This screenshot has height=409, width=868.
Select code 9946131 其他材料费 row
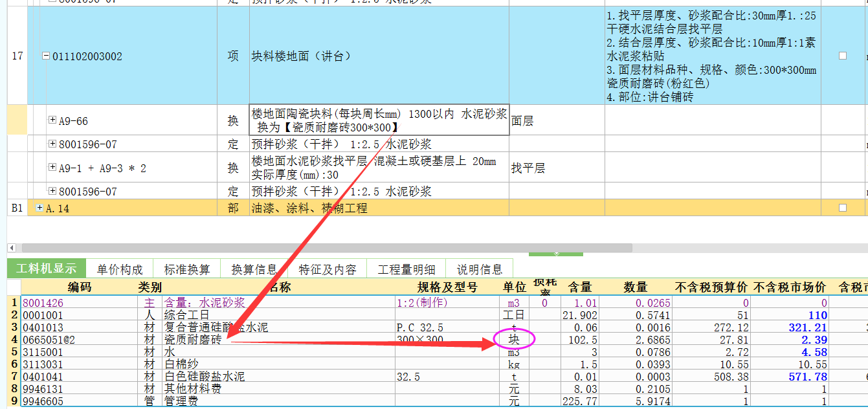pyautogui.click(x=79, y=389)
